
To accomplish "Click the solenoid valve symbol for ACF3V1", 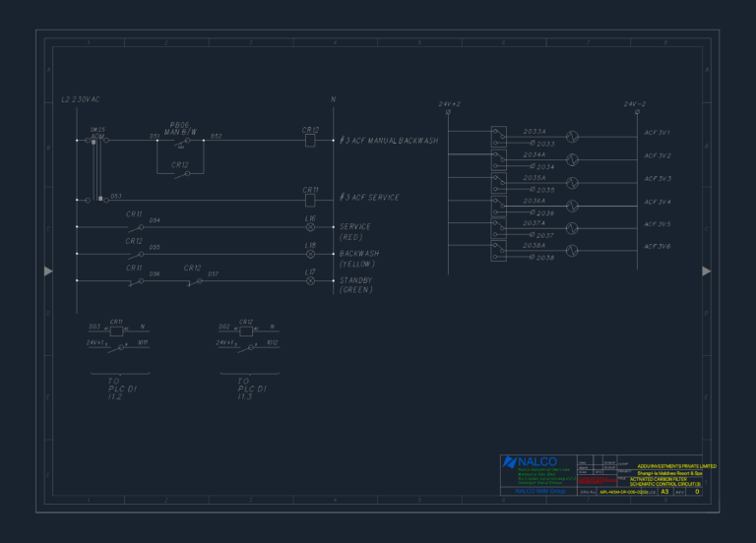I will point(572,137).
